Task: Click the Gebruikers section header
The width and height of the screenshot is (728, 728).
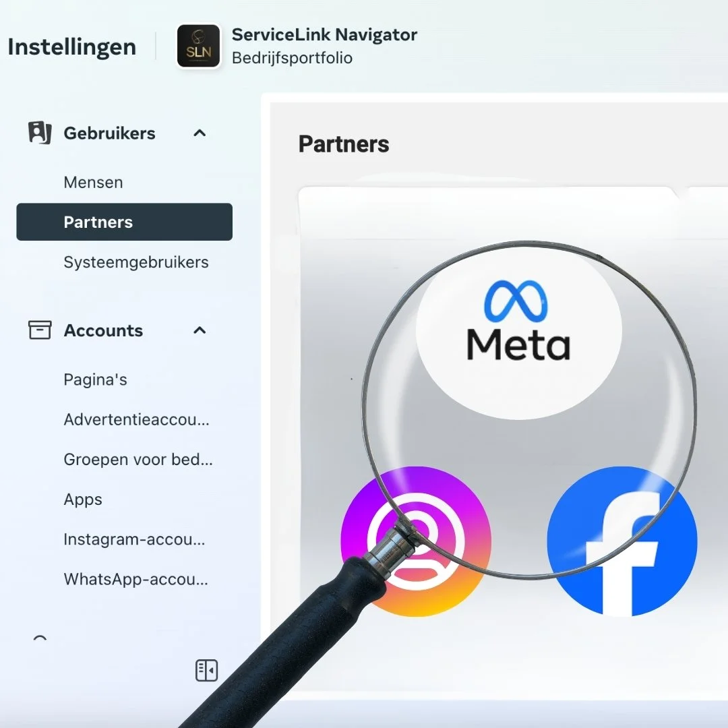Action: [x=110, y=133]
